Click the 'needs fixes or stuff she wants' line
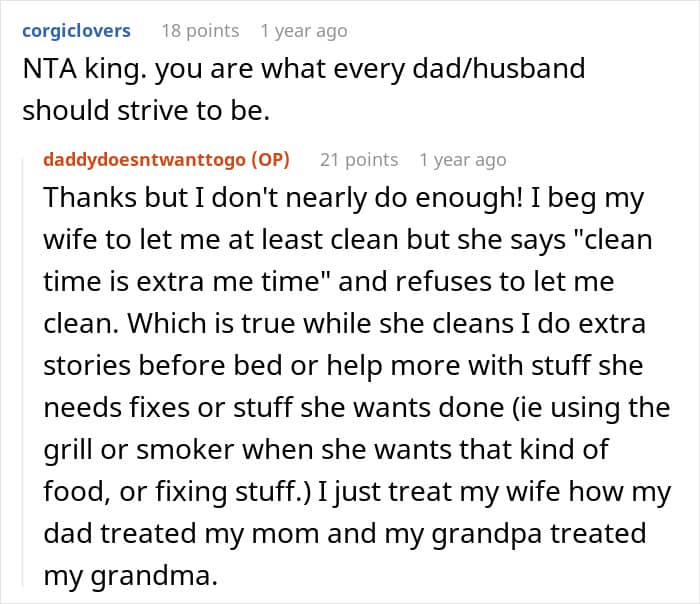 pyautogui.click(x=357, y=408)
